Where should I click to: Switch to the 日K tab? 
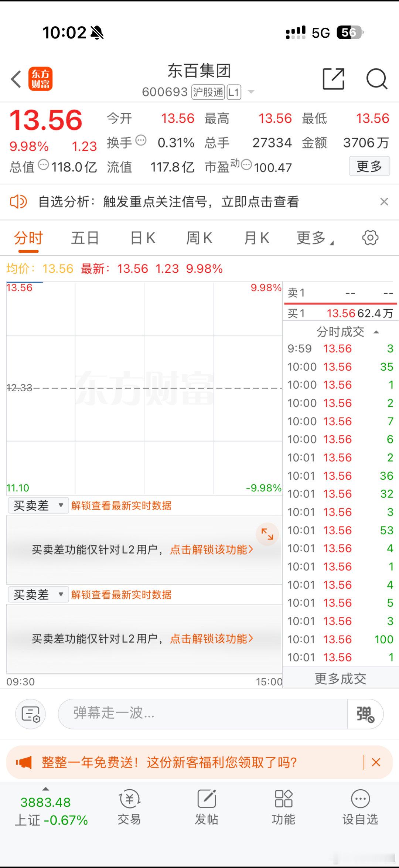(143, 238)
